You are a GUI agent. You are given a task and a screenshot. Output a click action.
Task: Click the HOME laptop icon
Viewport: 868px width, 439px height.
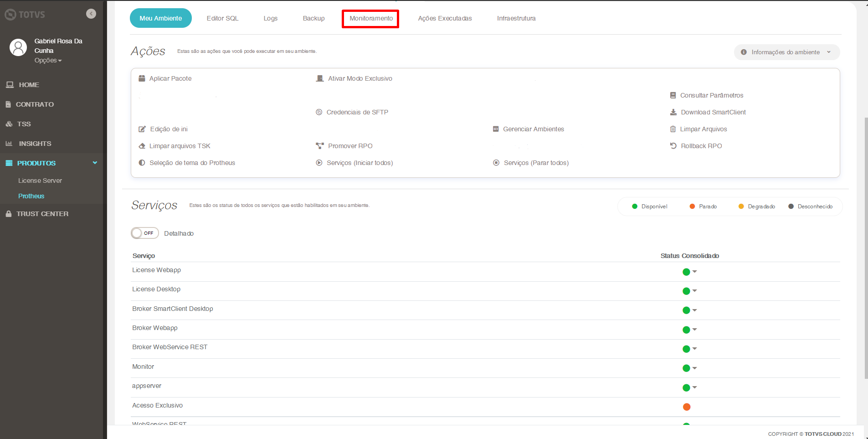tap(10, 85)
